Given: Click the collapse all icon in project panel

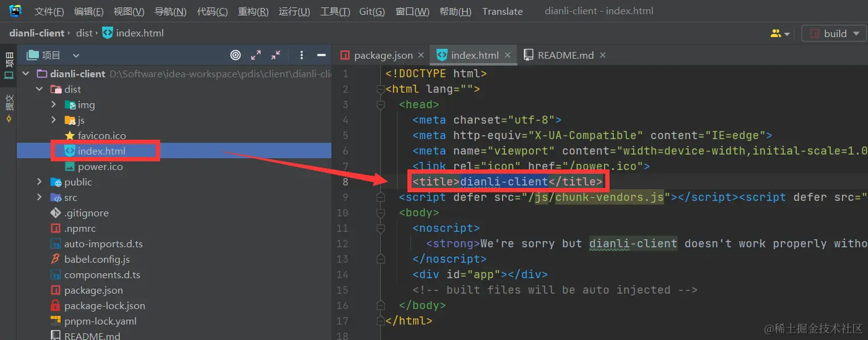Looking at the screenshot, I should [x=276, y=55].
